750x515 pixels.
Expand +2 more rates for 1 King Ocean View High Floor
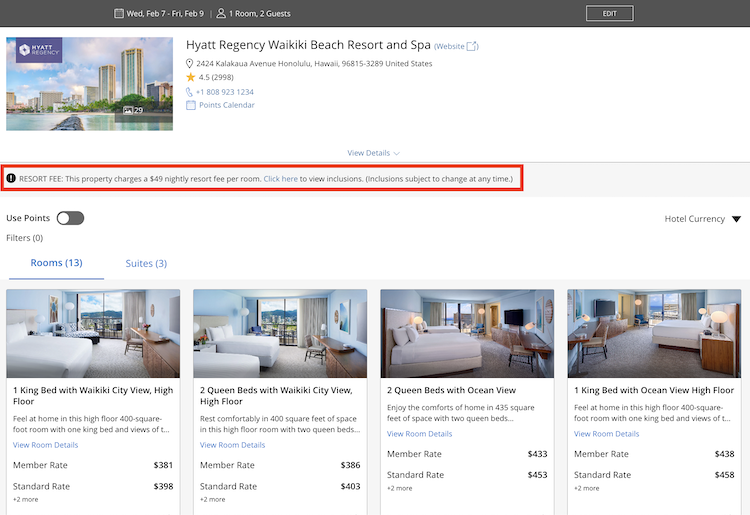coord(587,488)
